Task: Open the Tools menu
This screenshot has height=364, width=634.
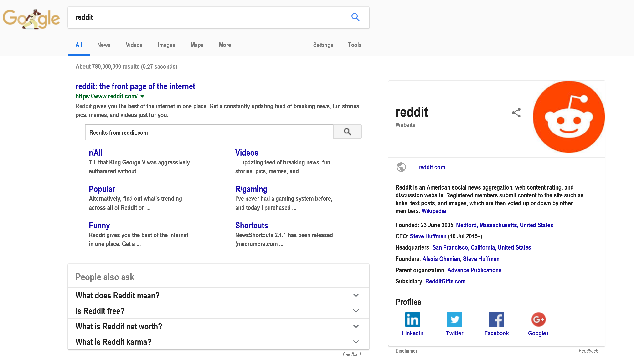Action: (x=355, y=45)
